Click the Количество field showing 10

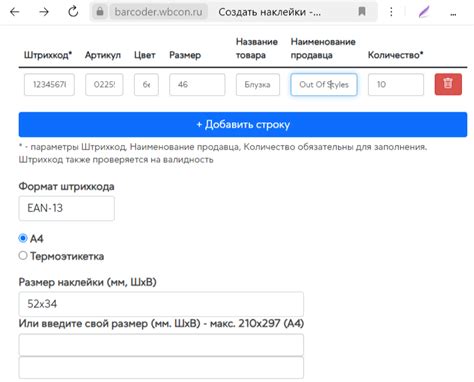tap(396, 85)
